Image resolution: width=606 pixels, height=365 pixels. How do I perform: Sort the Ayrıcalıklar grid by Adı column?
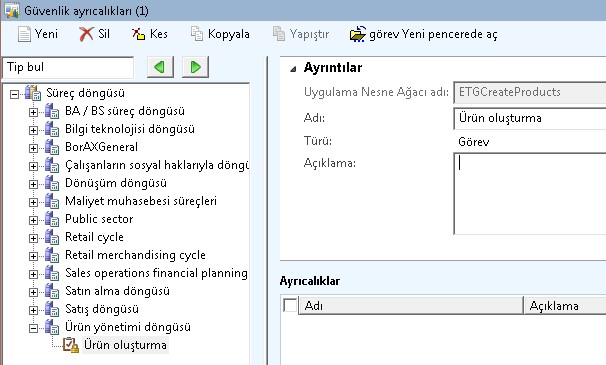[411, 305]
